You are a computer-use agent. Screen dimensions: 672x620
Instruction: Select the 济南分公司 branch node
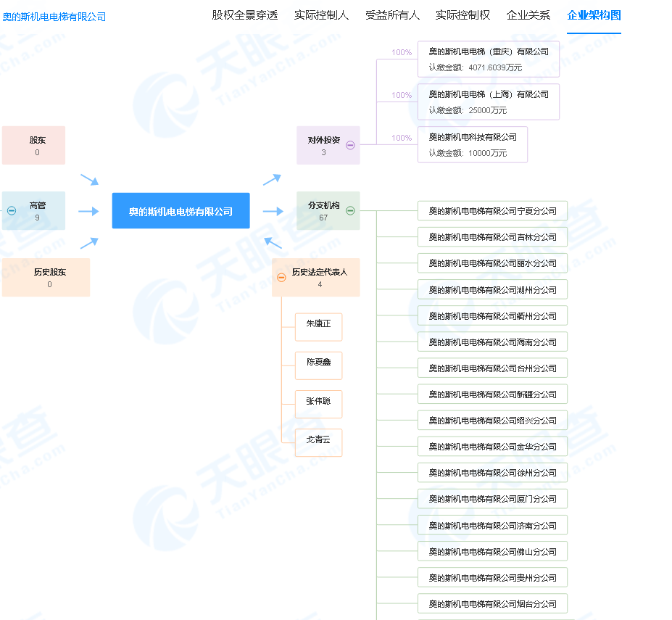(492, 526)
